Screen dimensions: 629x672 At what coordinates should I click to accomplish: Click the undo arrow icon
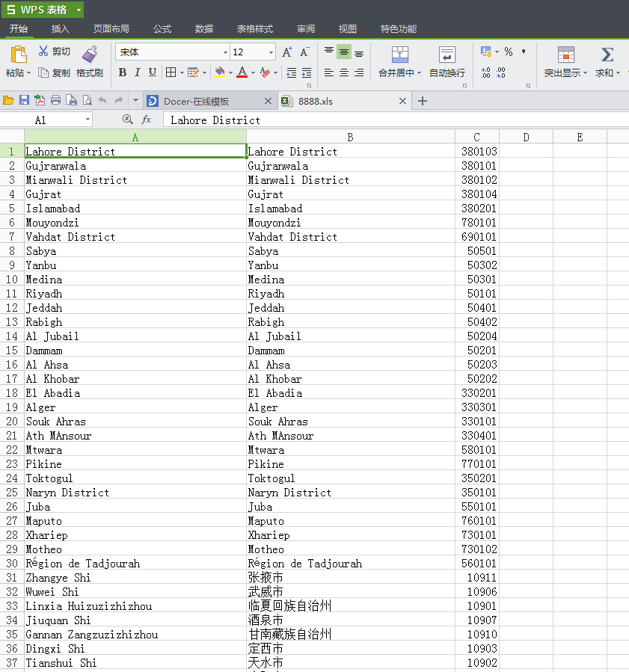point(102,101)
